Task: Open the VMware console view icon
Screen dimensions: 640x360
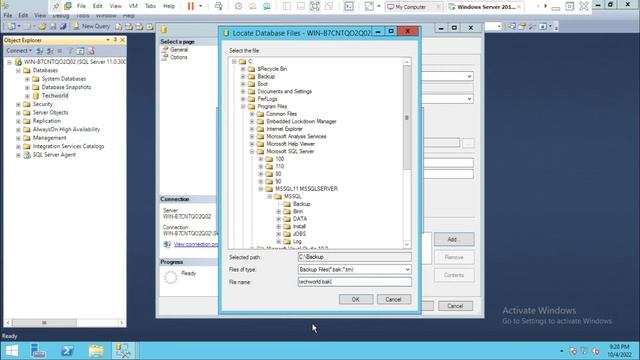Action: click(x=349, y=6)
